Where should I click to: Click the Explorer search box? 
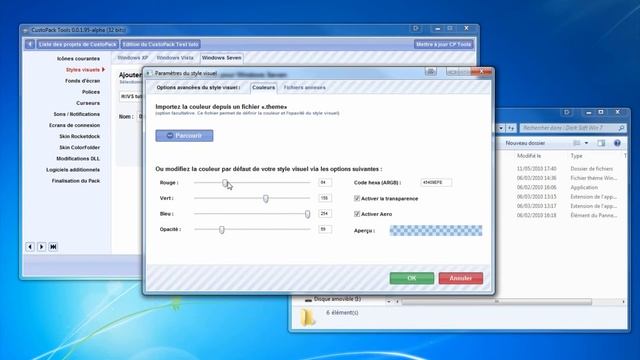tap(573, 128)
